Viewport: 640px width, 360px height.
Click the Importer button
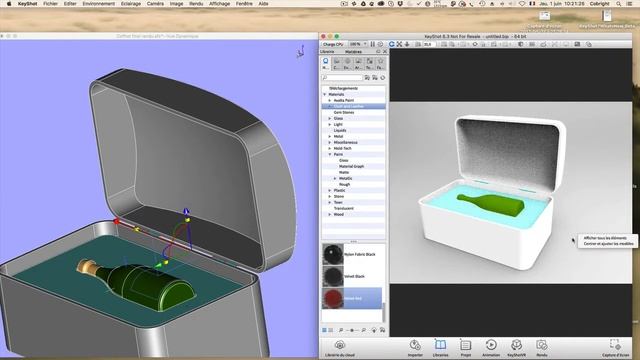(415, 348)
